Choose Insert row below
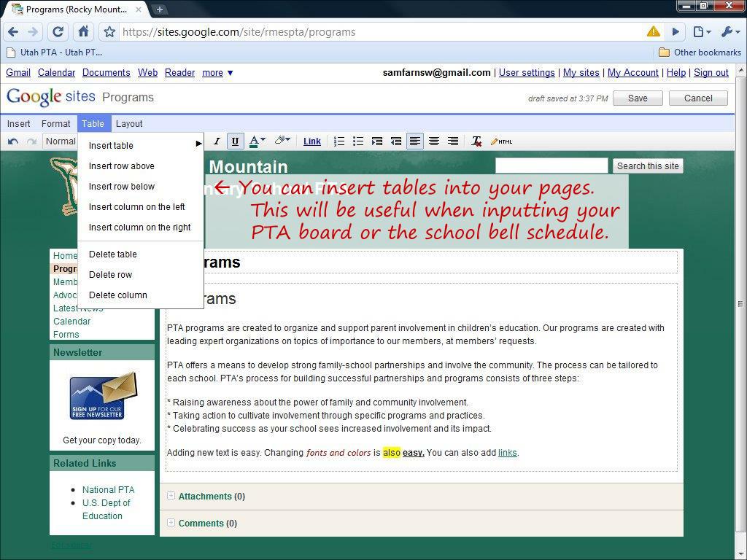The image size is (747, 560). click(141, 186)
